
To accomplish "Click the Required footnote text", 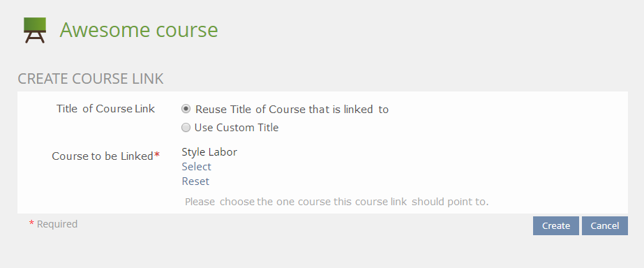I will coord(57,224).
